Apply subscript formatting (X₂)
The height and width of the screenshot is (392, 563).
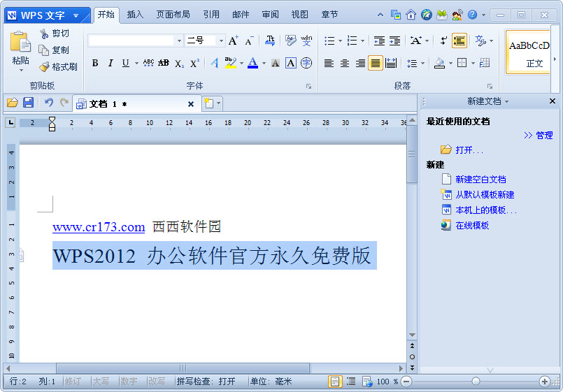(179, 64)
